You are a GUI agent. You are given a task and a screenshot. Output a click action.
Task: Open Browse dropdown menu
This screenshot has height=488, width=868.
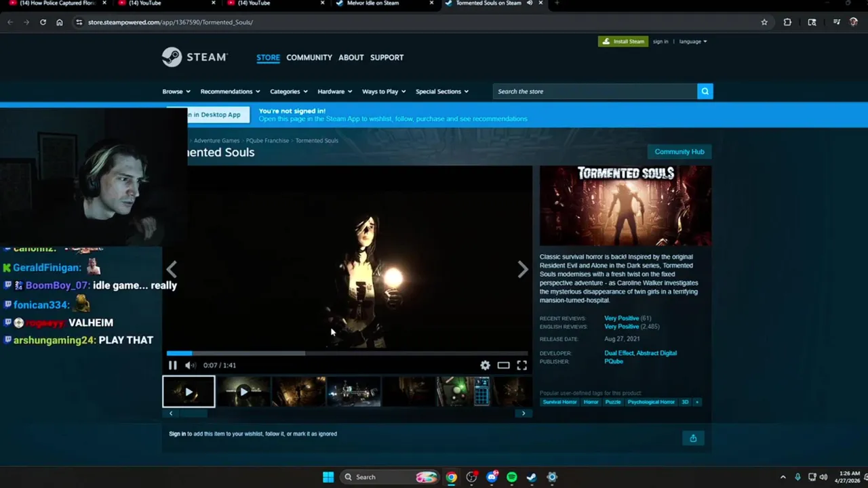tap(176, 91)
